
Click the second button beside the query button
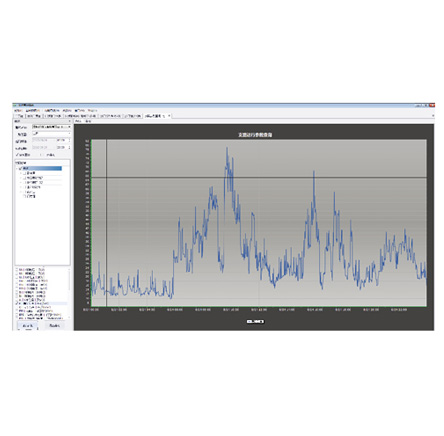(55, 325)
